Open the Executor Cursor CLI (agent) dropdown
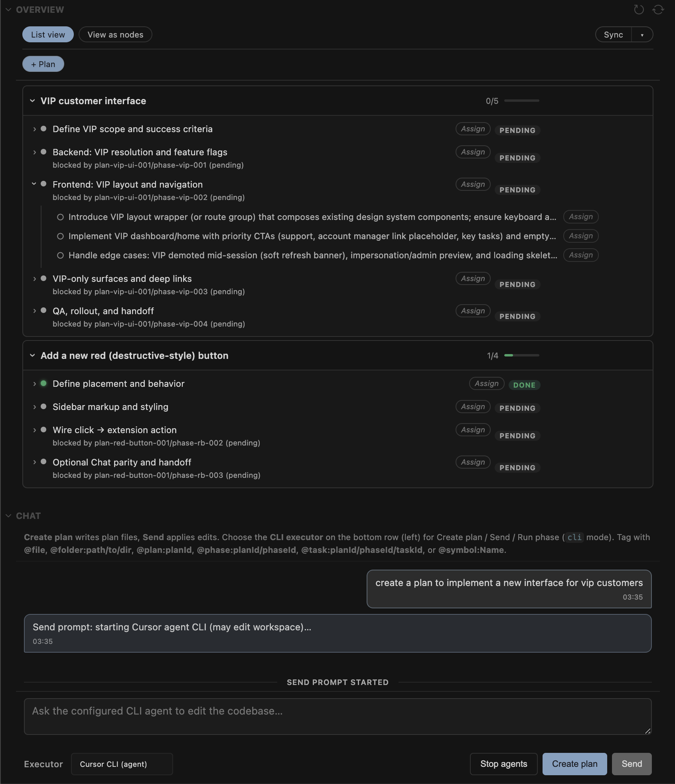 (x=122, y=764)
